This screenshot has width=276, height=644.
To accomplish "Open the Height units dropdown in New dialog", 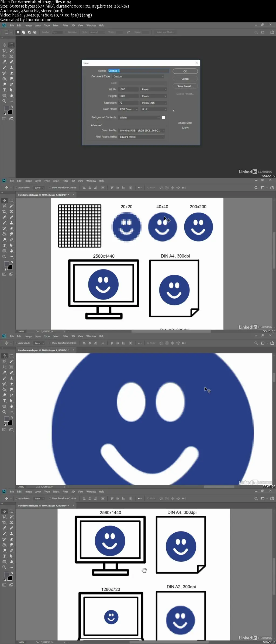I will tap(154, 96).
